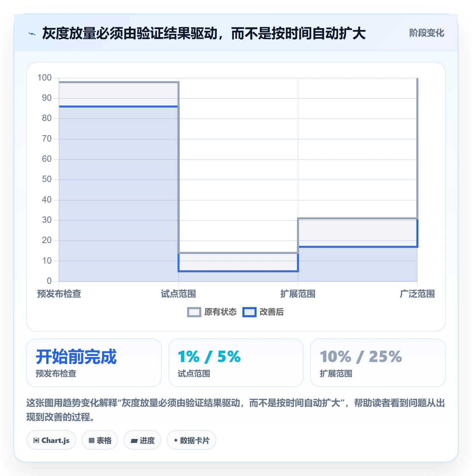The image size is (472, 476).
Task: Click the 扩展范围 x-axis label
Action: (x=298, y=294)
